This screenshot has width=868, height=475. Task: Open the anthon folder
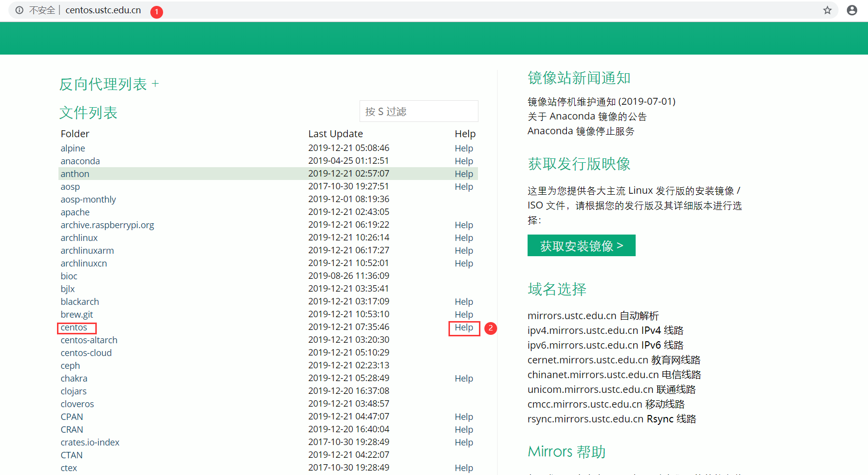coord(75,174)
